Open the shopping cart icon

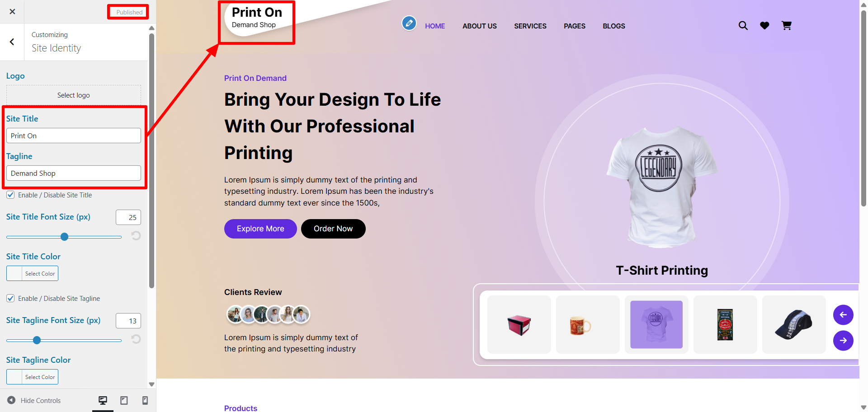(787, 26)
